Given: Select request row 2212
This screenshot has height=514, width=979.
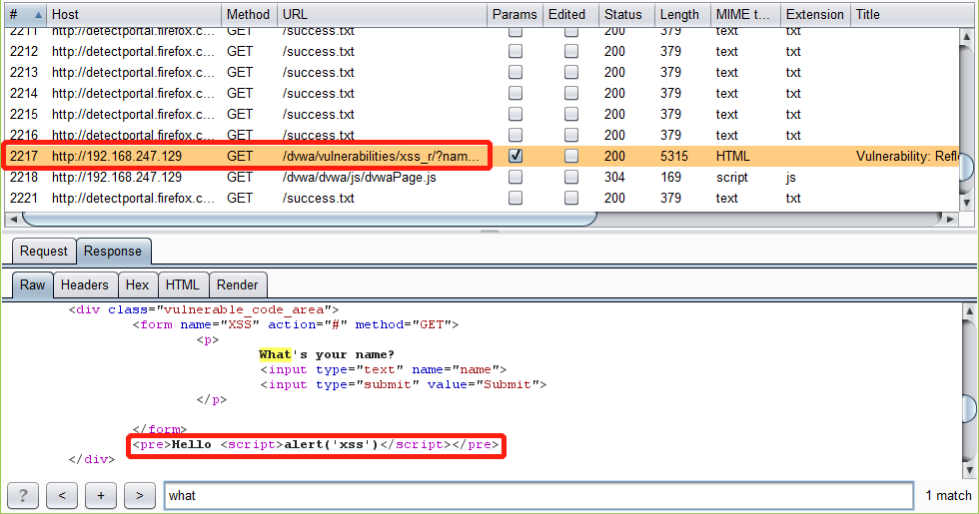Looking at the screenshot, I should (x=481, y=51).
